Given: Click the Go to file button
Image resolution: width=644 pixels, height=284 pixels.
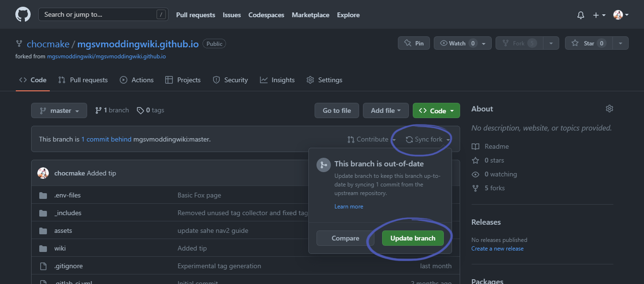Looking at the screenshot, I should click(x=337, y=110).
